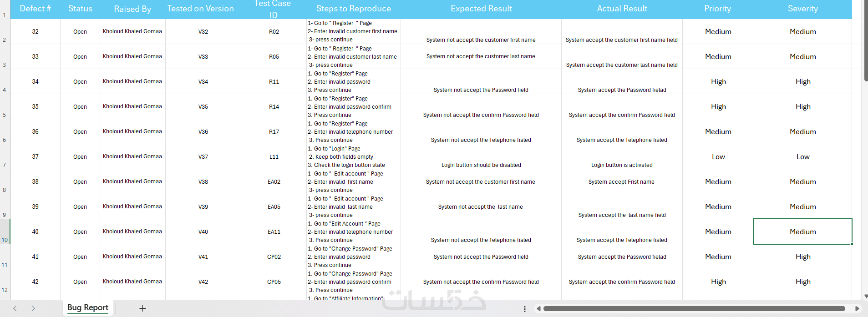This screenshot has width=868, height=317.
Task: Open the three-dot sheet bar options
Action: (525, 309)
